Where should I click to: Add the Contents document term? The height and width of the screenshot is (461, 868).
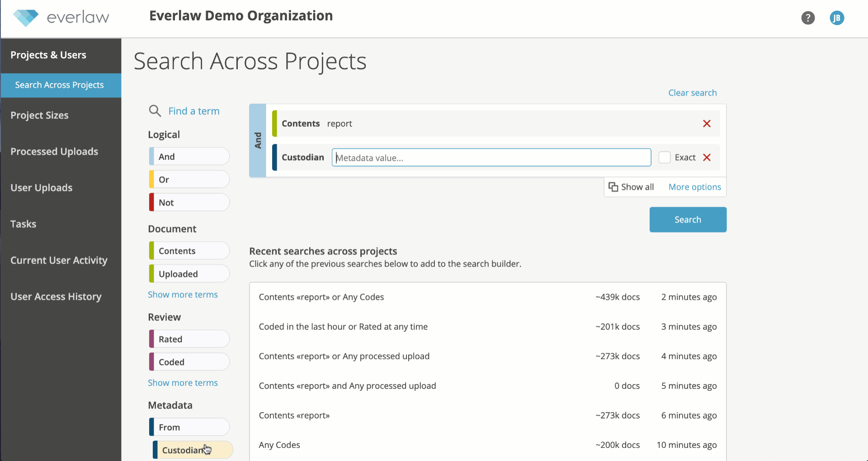189,251
